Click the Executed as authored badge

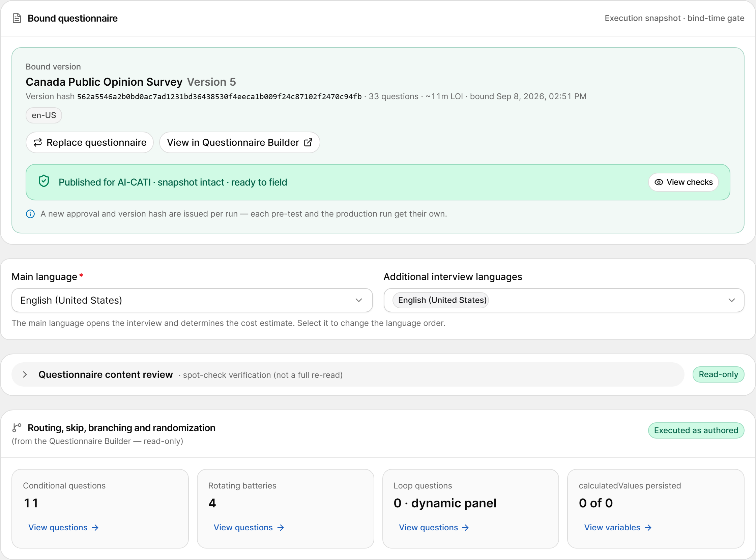[x=696, y=430]
